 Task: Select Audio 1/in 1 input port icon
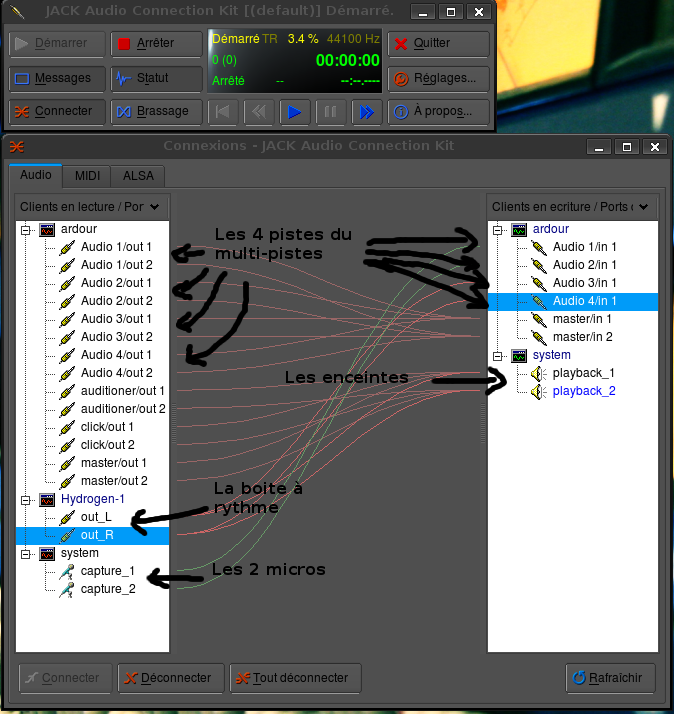click(x=539, y=248)
